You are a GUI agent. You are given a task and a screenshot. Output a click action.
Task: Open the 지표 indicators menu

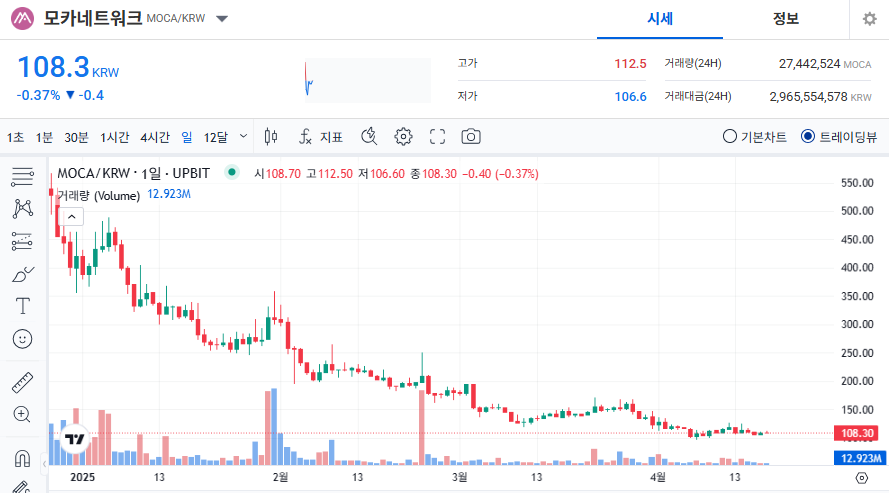(x=321, y=137)
